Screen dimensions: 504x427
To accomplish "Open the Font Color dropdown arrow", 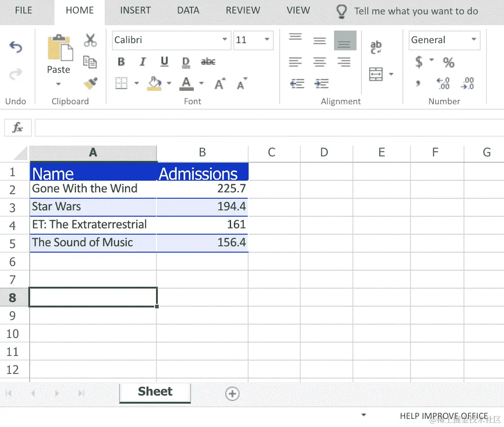I will pos(201,83).
